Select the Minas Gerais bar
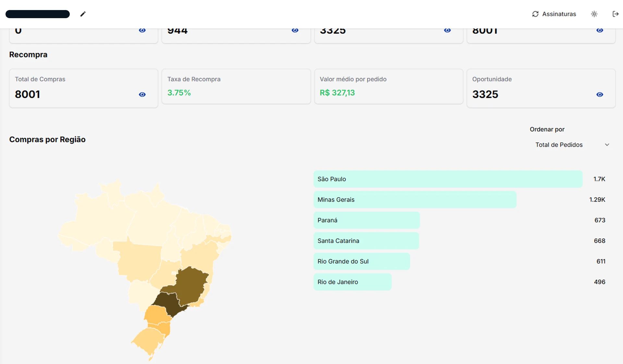The height and width of the screenshot is (364, 623). tap(415, 199)
